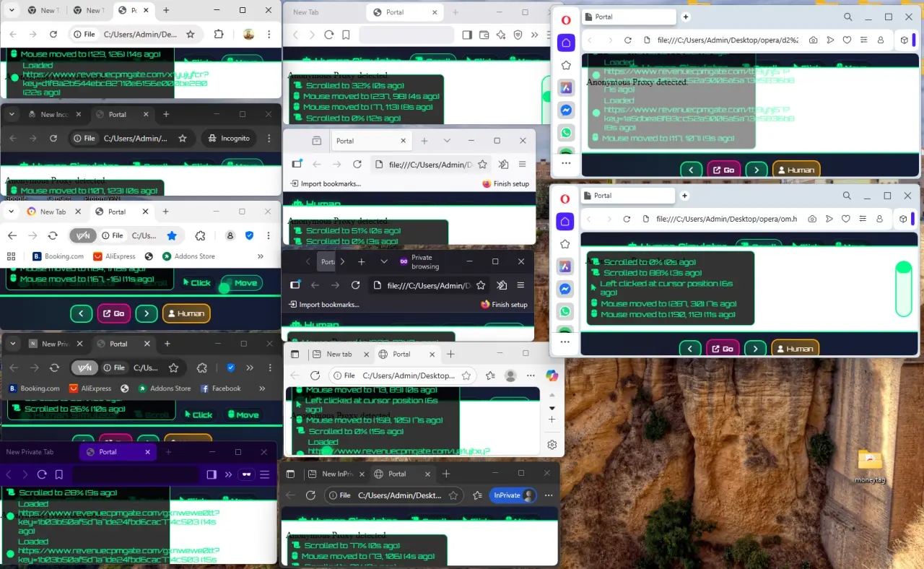Open the three-dot menu in the top-left Chrome window
The image size is (924, 569).
[x=269, y=34]
